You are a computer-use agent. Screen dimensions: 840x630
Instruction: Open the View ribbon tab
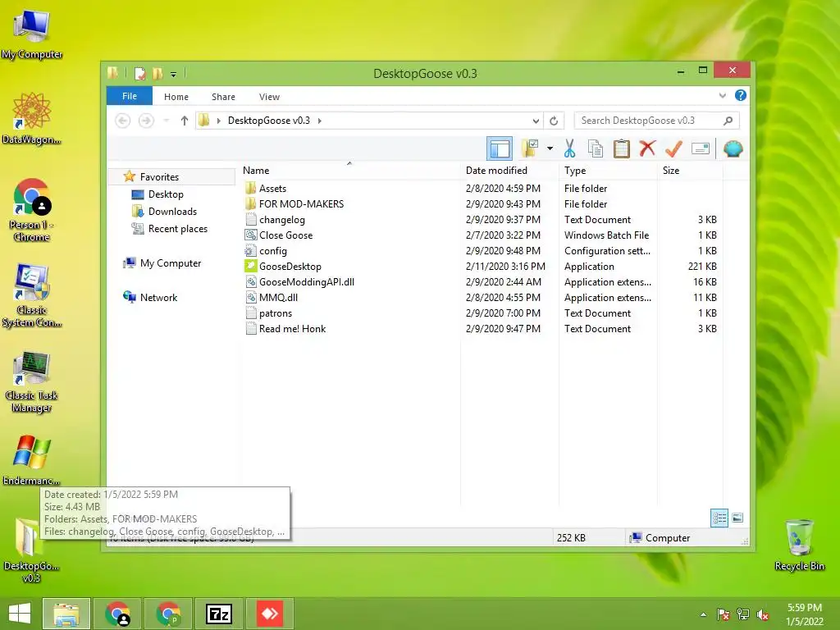tap(269, 97)
